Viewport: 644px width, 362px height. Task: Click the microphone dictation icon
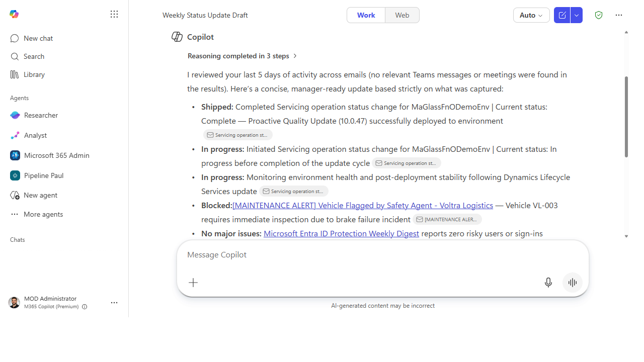click(548, 283)
